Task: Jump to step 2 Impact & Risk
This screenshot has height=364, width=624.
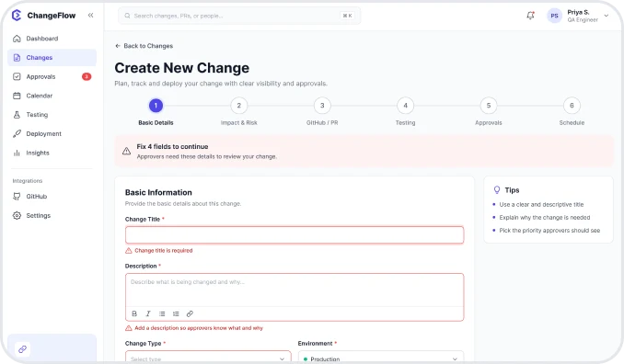Action: pyautogui.click(x=238, y=106)
